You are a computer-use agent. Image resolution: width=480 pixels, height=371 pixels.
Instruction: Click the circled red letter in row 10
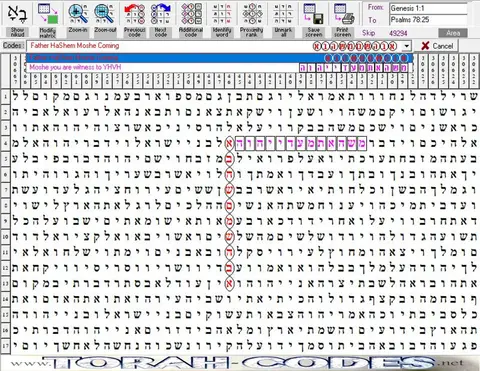click(229, 237)
